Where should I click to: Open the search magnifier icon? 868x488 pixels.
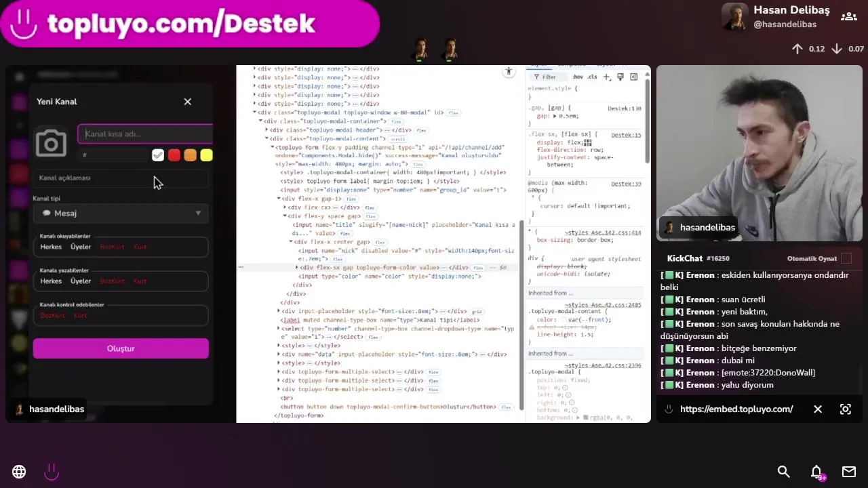pyautogui.click(x=784, y=472)
